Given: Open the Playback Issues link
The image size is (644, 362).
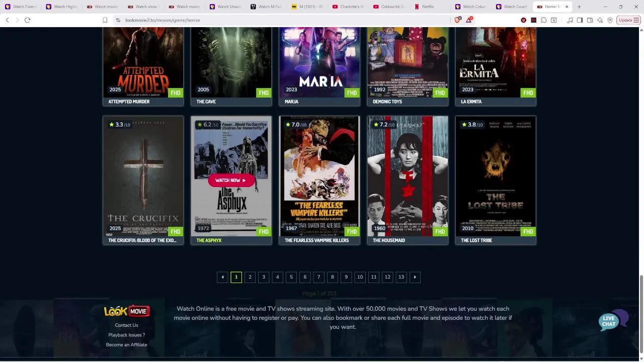Looking at the screenshot, I should tap(126, 335).
